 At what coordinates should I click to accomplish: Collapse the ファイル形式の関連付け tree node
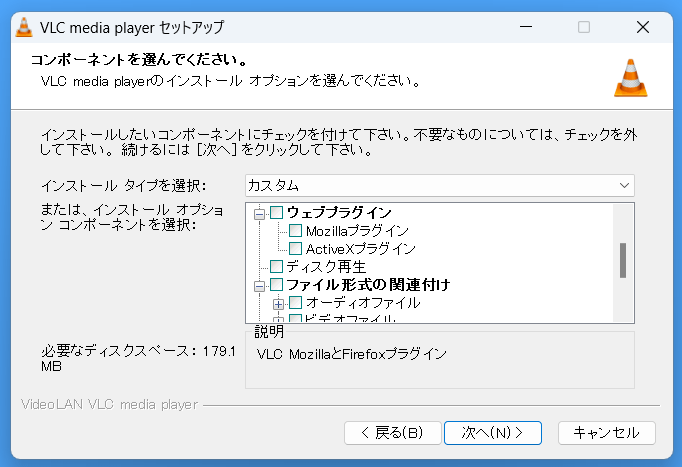[x=260, y=286]
